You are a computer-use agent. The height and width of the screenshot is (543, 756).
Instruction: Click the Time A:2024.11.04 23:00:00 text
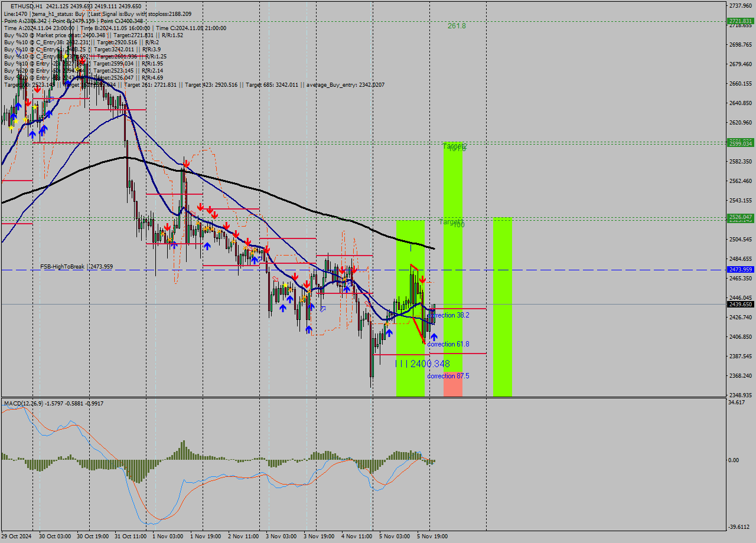(x=40, y=28)
